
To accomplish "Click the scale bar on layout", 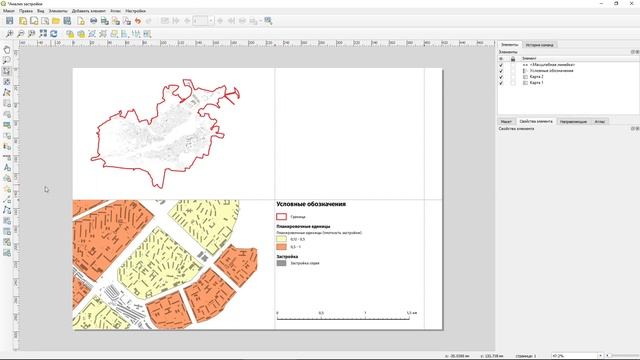I will coord(346,315).
